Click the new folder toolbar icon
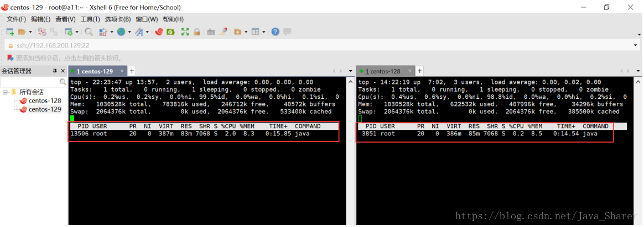The width and height of the screenshot is (644, 227). [237, 31]
